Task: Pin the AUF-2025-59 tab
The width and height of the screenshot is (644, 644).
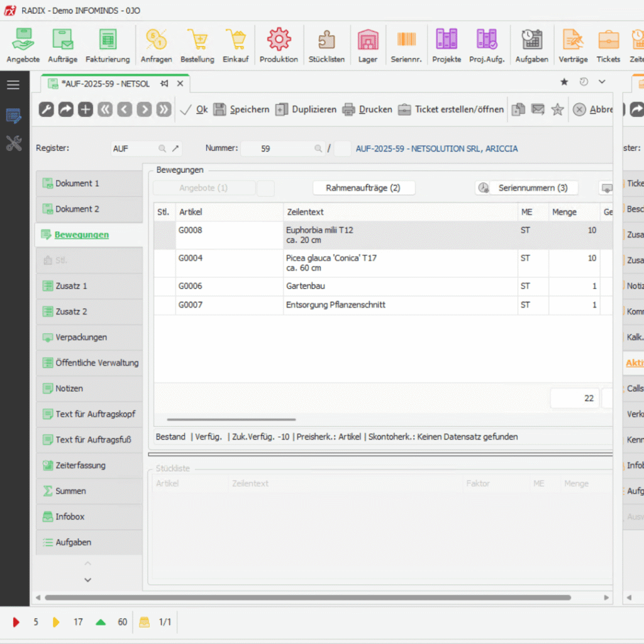Action: (x=164, y=84)
